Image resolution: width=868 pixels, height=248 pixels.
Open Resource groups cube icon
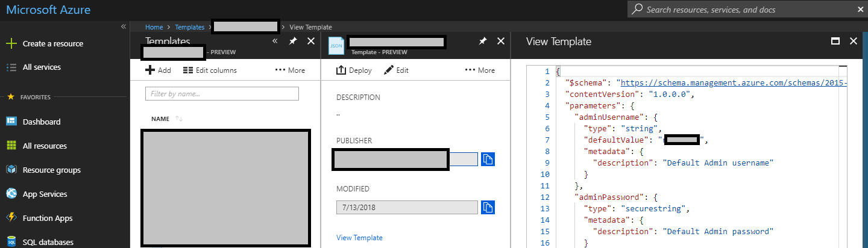coord(11,170)
